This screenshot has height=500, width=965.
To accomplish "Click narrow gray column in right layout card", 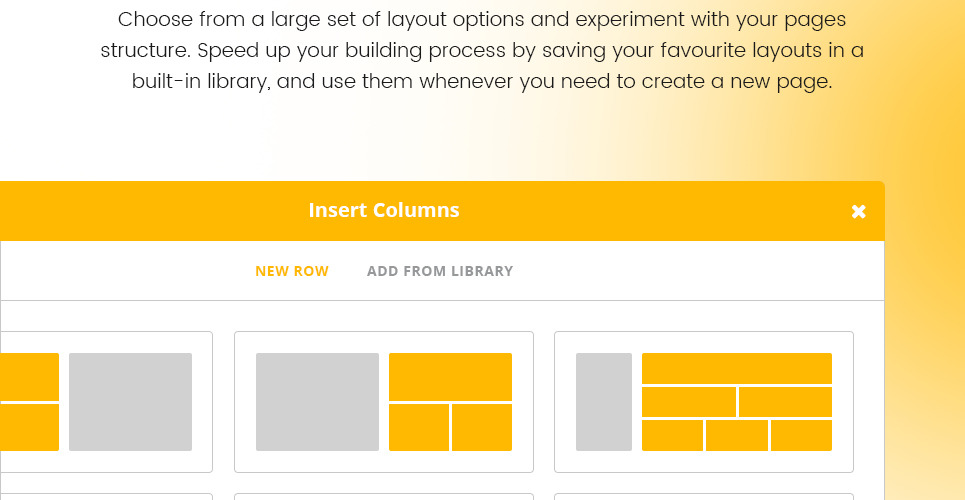I will tap(604, 401).
